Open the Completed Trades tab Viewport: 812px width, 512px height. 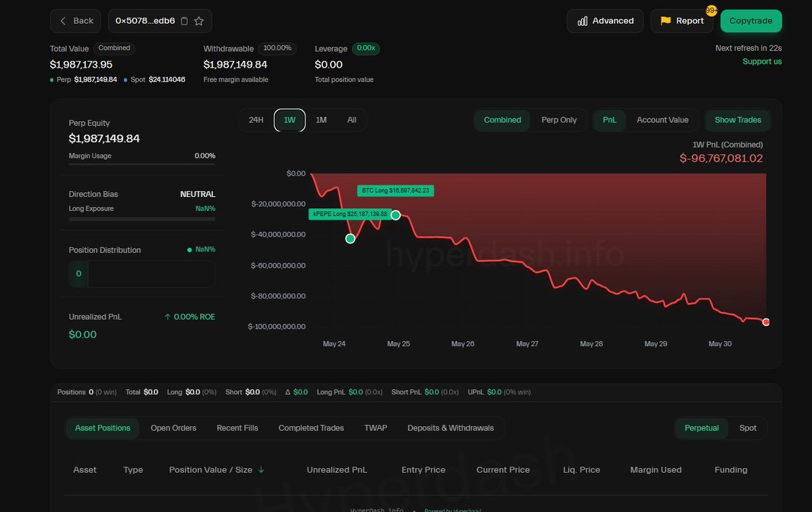tap(311, 428)
